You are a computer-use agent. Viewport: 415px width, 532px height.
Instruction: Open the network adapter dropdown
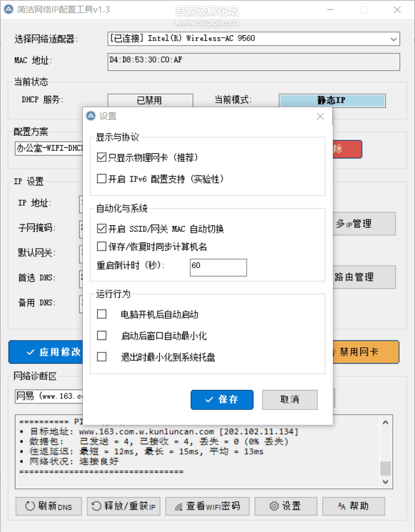tap(253, 39)
